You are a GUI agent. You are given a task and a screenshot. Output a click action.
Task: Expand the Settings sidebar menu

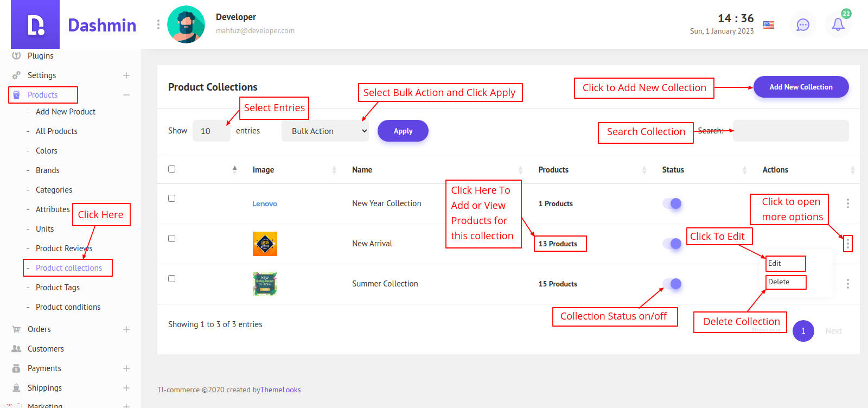coord(126,75)
